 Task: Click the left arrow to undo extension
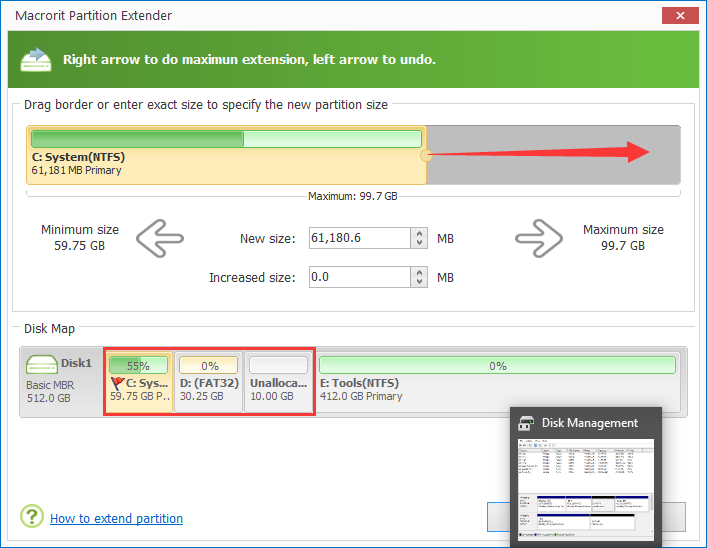160,238
